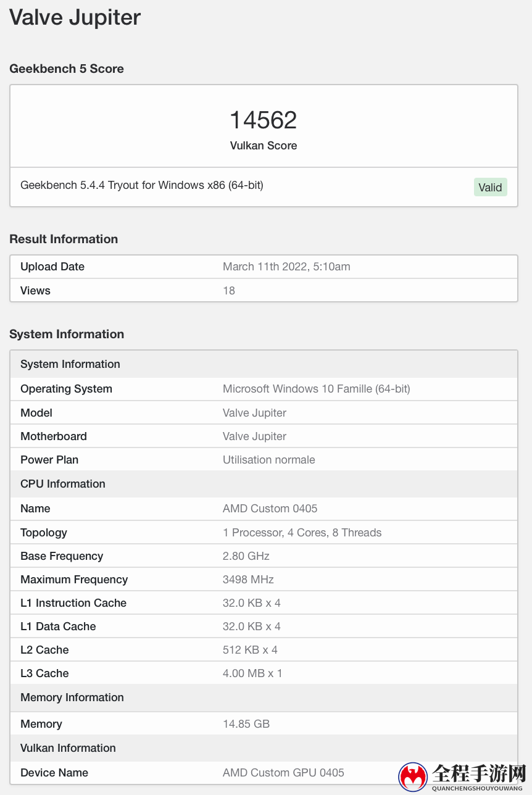Click the Geekbench 5 Score heading
The height and width of the screenshot is (795, 532).
pos(67,69)
